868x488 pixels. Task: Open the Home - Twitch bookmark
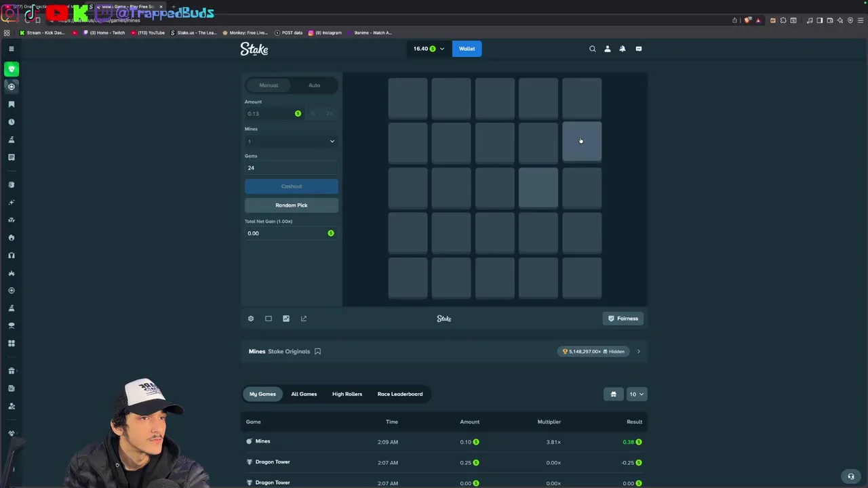coord(104,33)
